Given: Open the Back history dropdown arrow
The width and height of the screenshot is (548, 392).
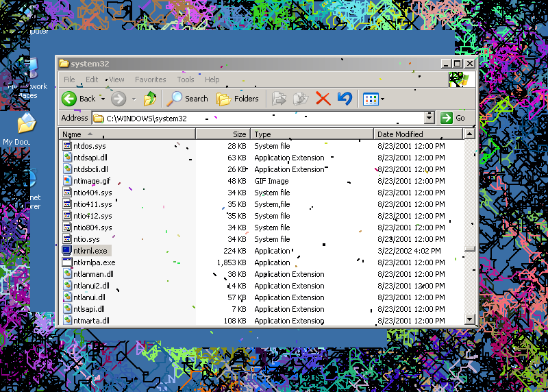Looking at the screenshot, I should pyautogui.click(x=103, y=99).
